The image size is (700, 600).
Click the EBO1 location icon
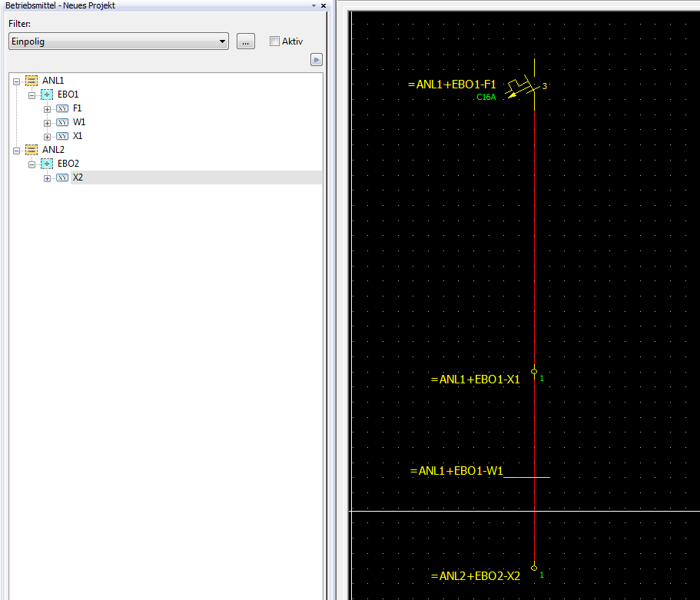pyautogui.click(x=47, y=94)
